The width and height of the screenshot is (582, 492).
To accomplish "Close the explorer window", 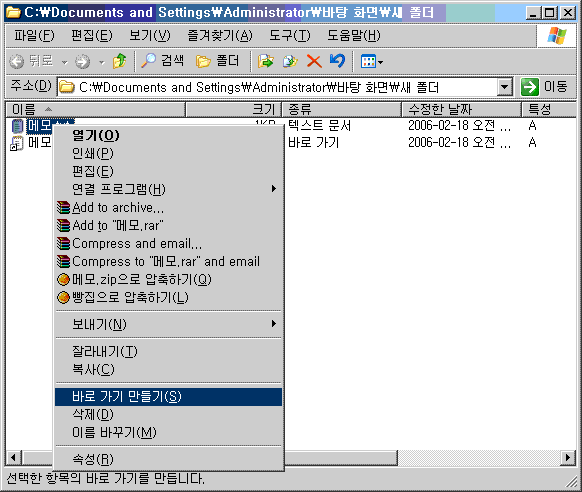I will pyautogui.click(x=568, y=13).
